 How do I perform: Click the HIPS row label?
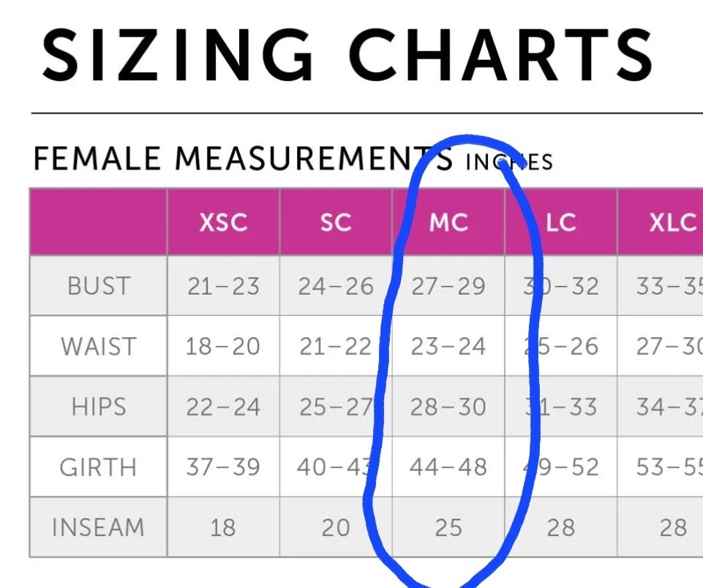(x=99, y=407)
